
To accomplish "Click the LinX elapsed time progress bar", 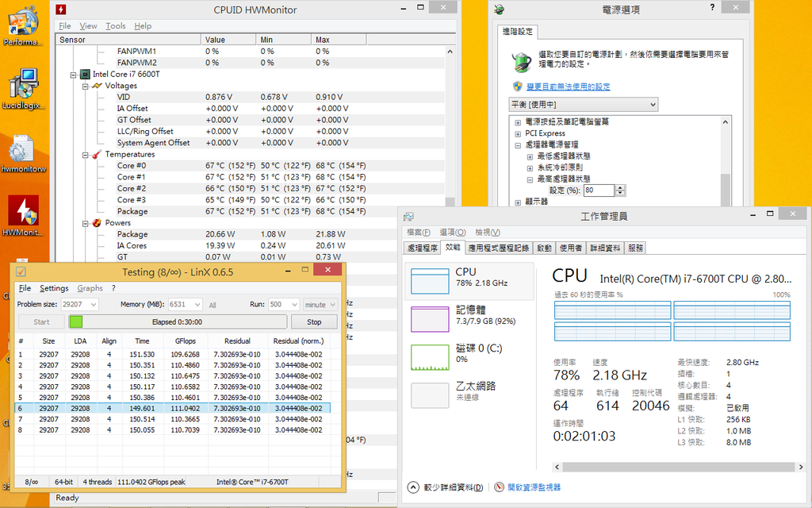I will (x=178, y=322).
